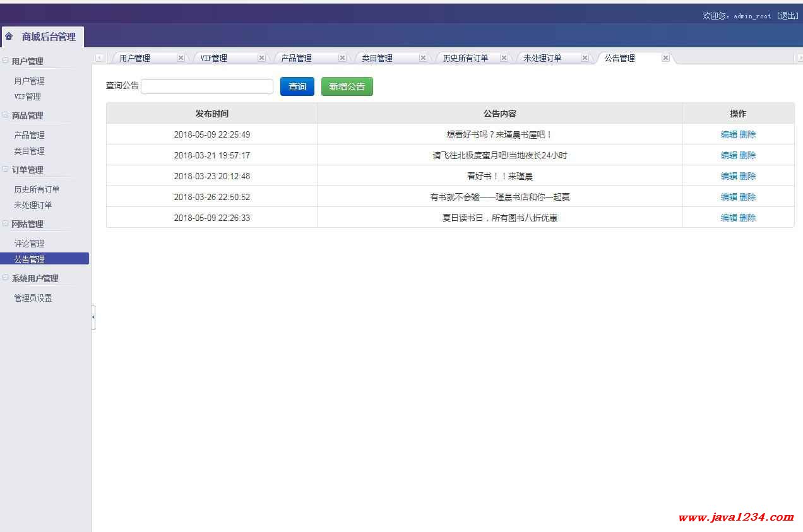Close the 产品管理 tab
The image size is (803, 532).
tap(342, 57)
